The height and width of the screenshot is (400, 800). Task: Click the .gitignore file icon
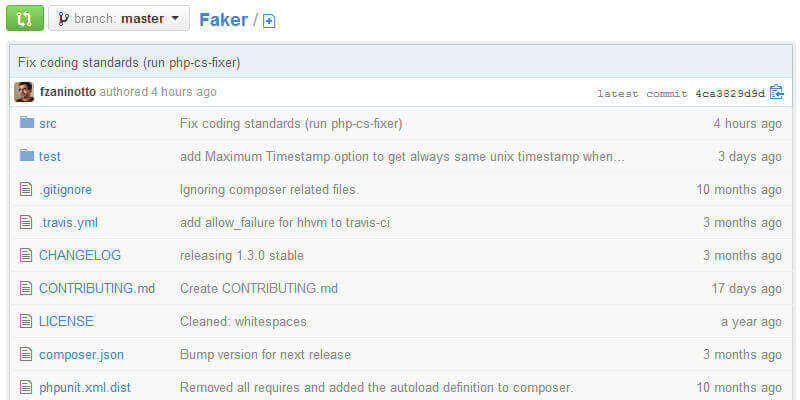(x=27, y=189)
